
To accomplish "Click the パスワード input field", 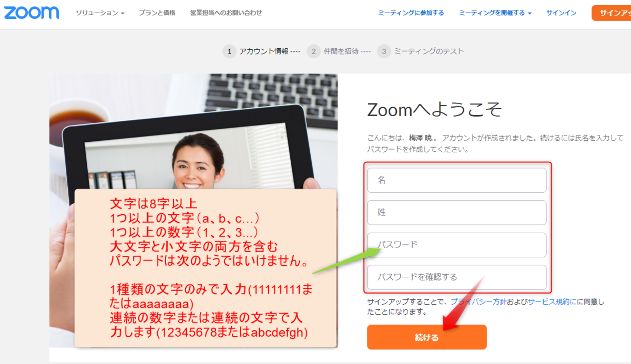I will point(457,245).
